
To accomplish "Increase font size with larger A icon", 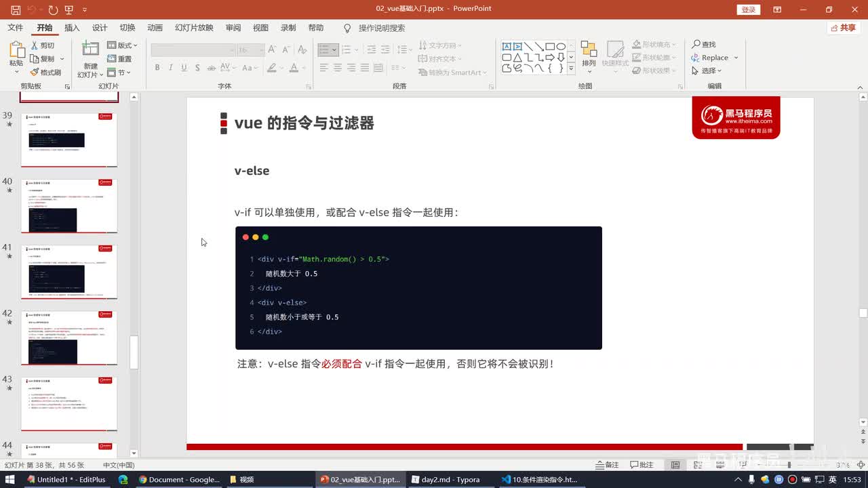I will pos(272,49).
